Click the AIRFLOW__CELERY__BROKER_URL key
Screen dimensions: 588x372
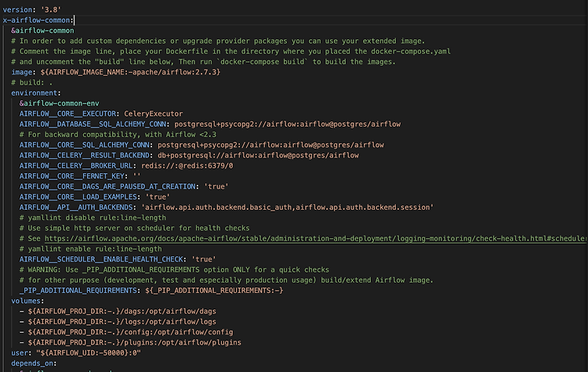(76, 165)
